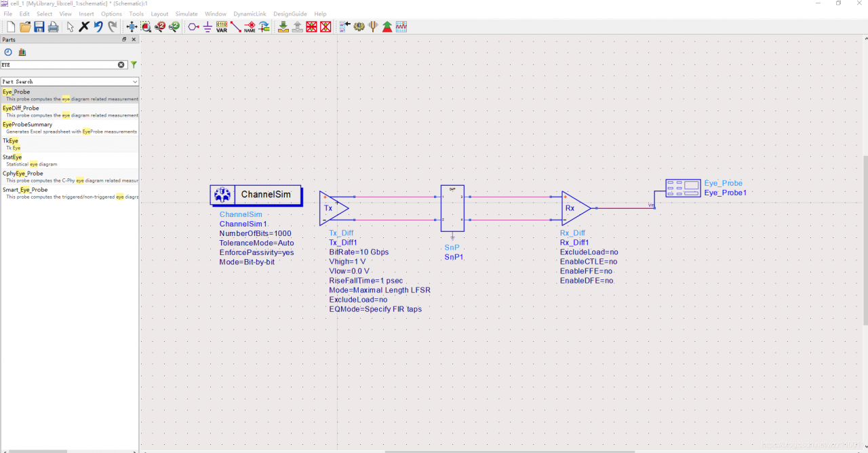Open the data display window icon
The image size is (868, 453).
[x=401, y=27]
